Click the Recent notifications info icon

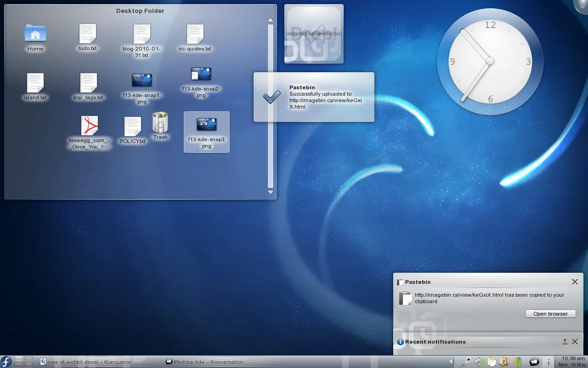tap(400, 342)
